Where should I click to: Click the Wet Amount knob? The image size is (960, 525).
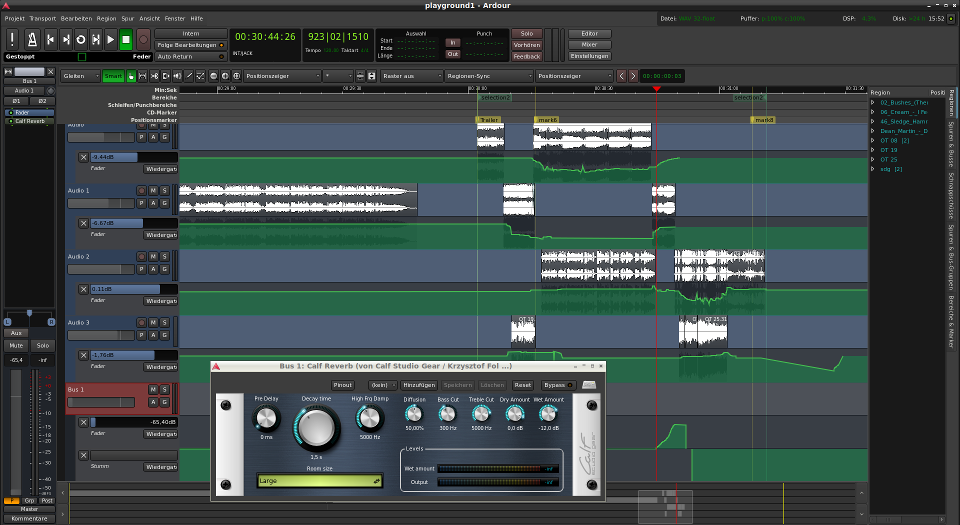click(x=548, y=414)
